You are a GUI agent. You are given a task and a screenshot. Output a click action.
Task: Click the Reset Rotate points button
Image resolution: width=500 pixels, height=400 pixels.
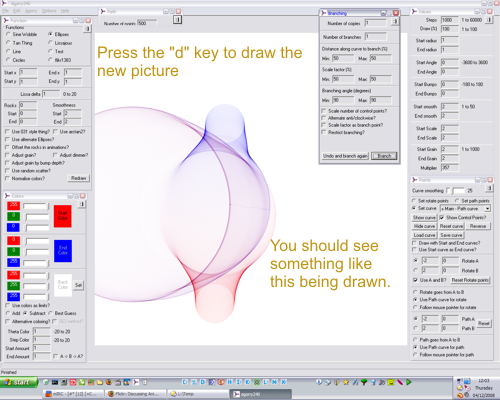(470, 280)
